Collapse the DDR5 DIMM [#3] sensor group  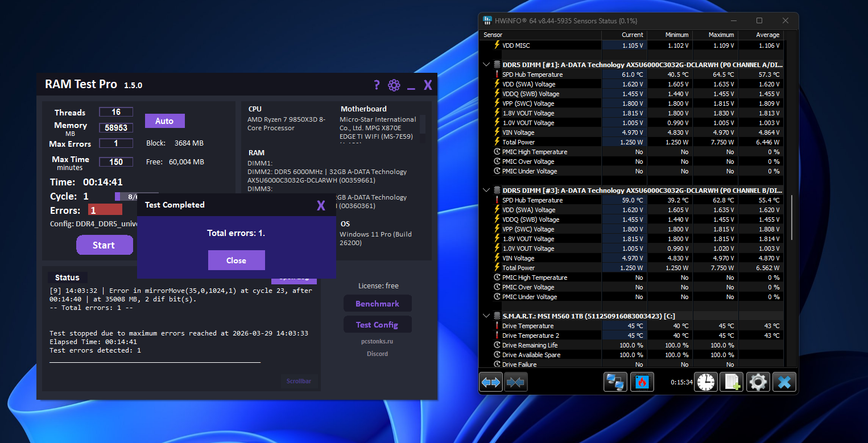coord(486,191)
